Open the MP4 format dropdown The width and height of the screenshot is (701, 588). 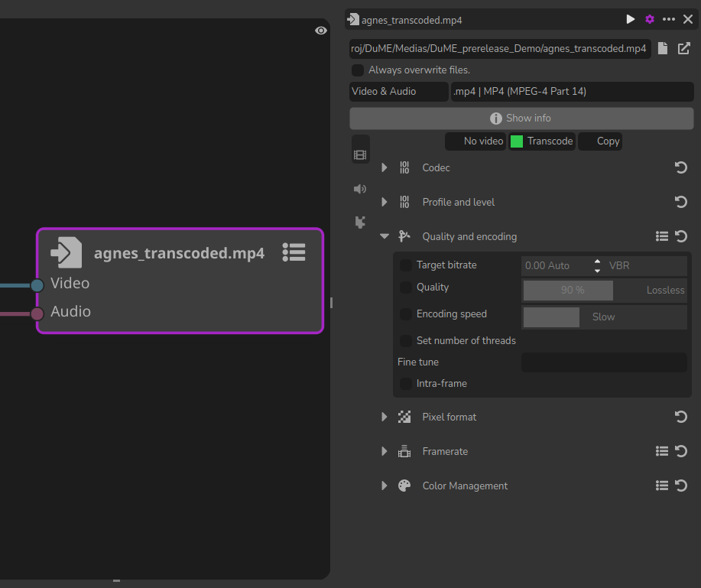572,92
